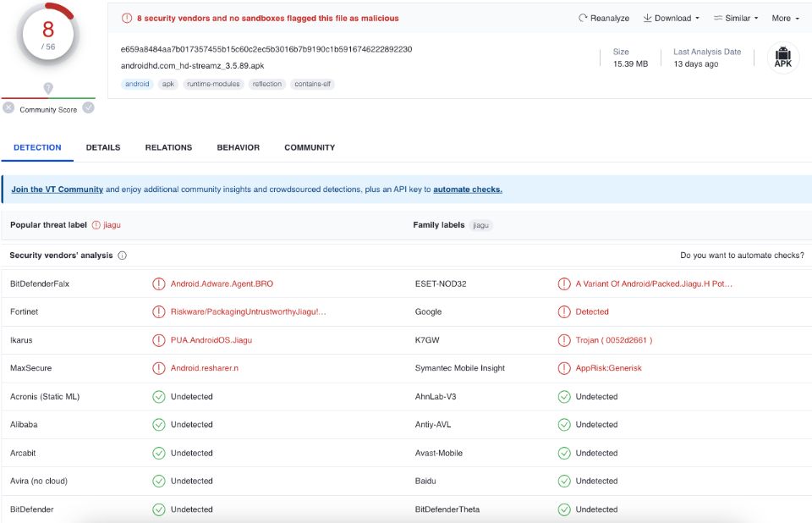
Task: Click the BitDefenderFalx detection alert icon
Action: pyautogui.click(x=158, y=284)
